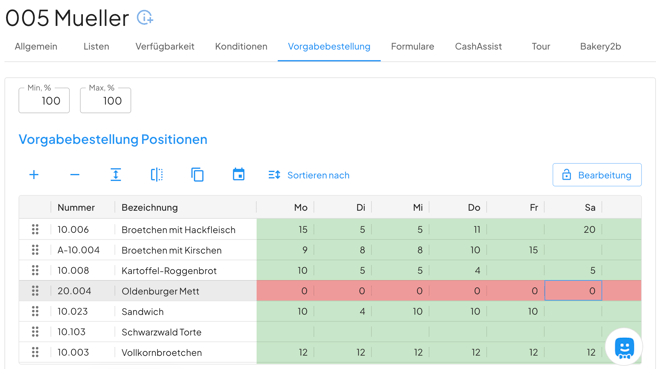
Task: Switch to the CashAssist tab
Action: point(478,47)
